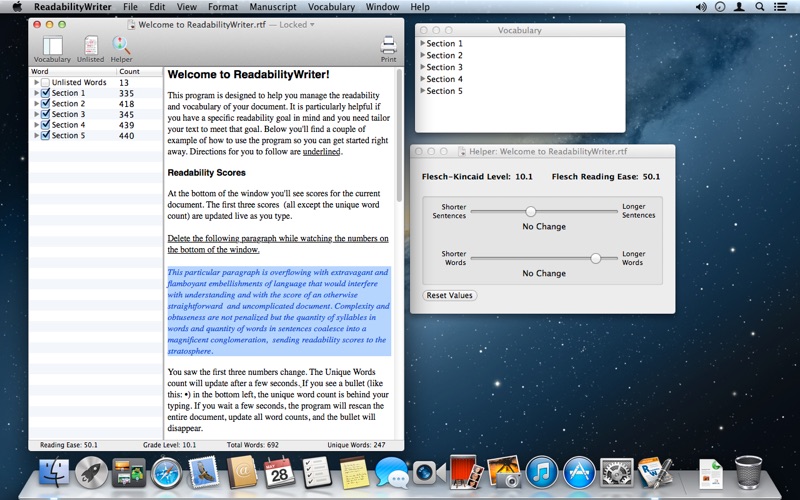
Task: Open App Store icon in dock
Action: click(x=579, y=472)
